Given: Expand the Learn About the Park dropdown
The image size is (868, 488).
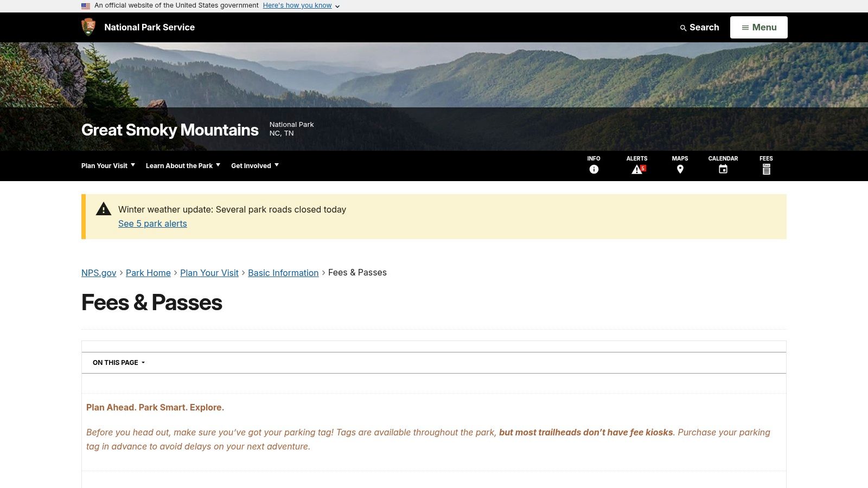Looking at the screenshot, I should 183,165.
